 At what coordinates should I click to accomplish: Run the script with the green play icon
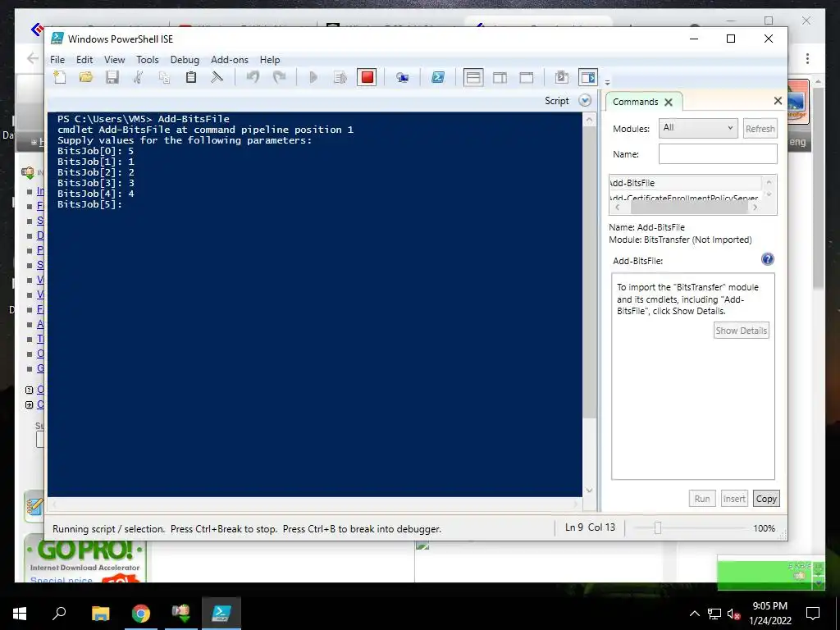tap(313, 78)
